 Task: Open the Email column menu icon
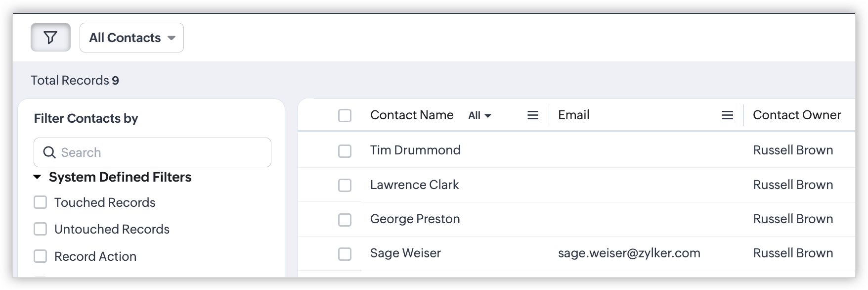pos(727,115)
